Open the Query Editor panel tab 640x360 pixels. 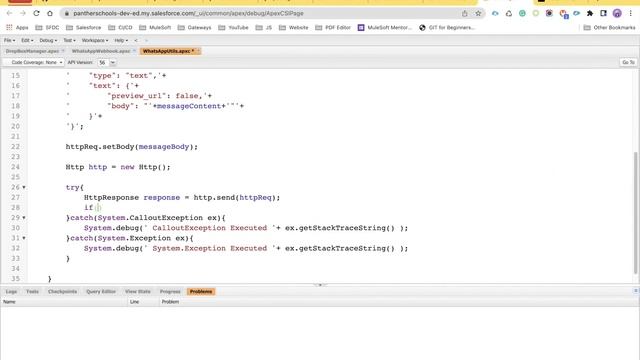[101, 291]
